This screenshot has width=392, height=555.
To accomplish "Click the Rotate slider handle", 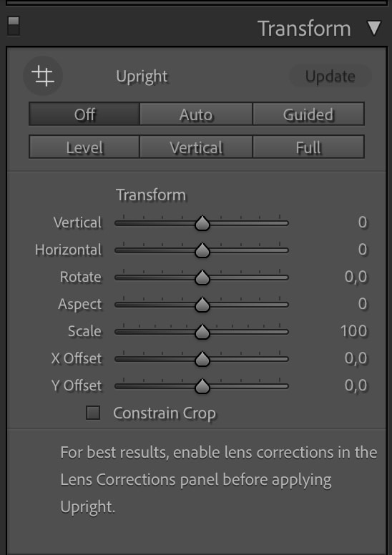I will 202,277.
